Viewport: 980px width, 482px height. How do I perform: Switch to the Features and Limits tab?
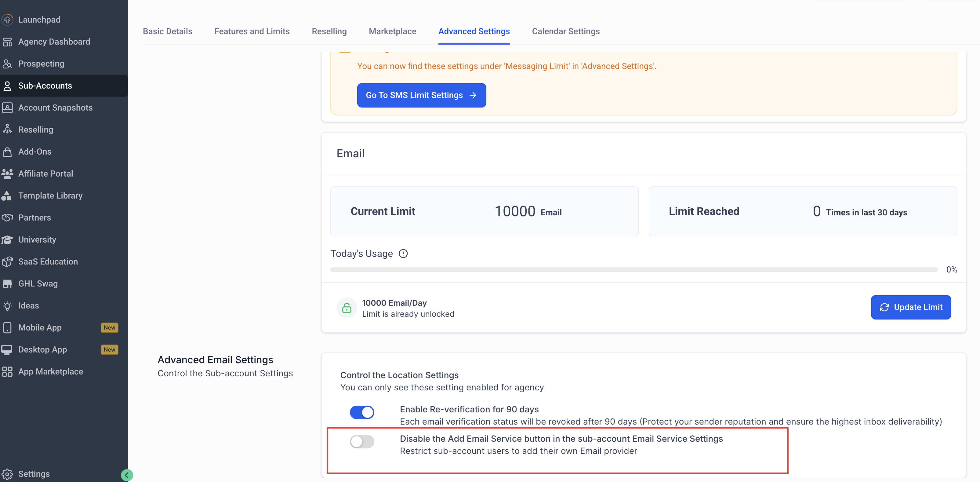[x=252, y=31]
